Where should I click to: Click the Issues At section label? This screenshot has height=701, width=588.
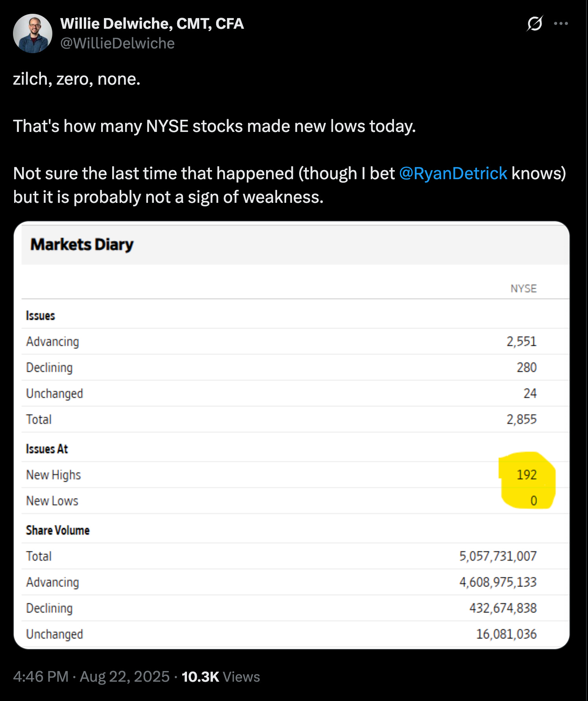(47, 449)
